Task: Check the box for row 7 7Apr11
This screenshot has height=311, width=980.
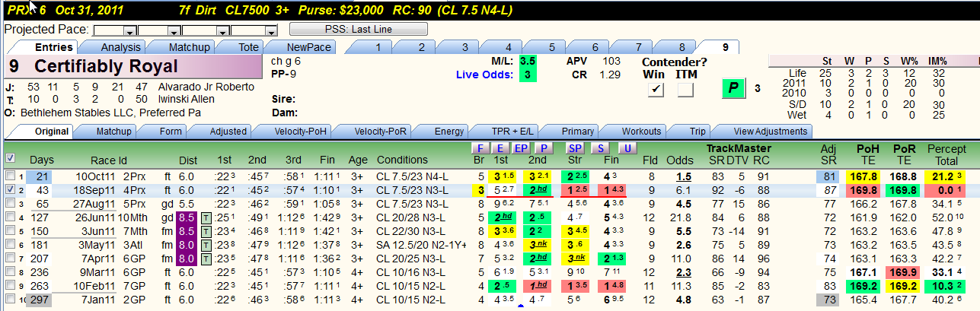Action: click(10, 258)
